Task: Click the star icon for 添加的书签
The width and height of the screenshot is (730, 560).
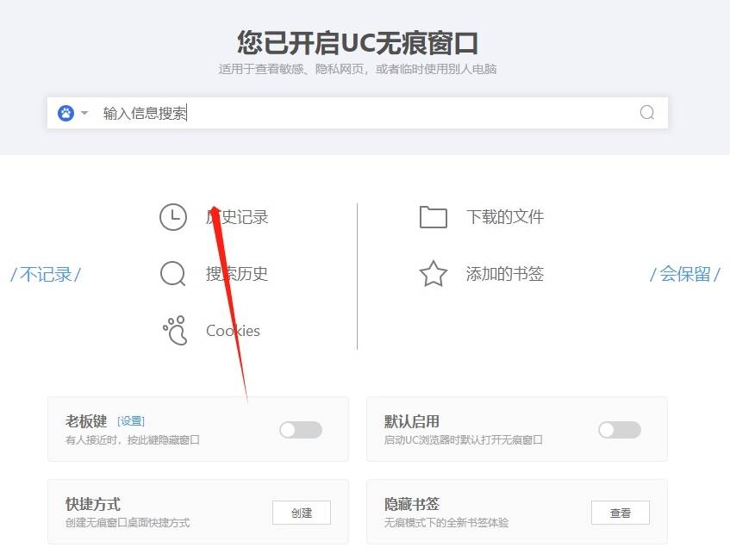Action: 434,273
